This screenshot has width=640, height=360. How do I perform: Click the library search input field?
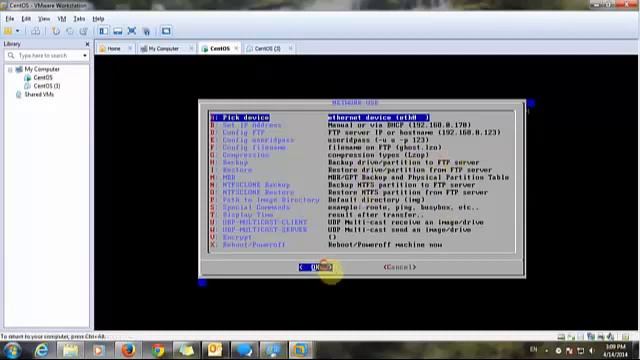pos(45,55)
